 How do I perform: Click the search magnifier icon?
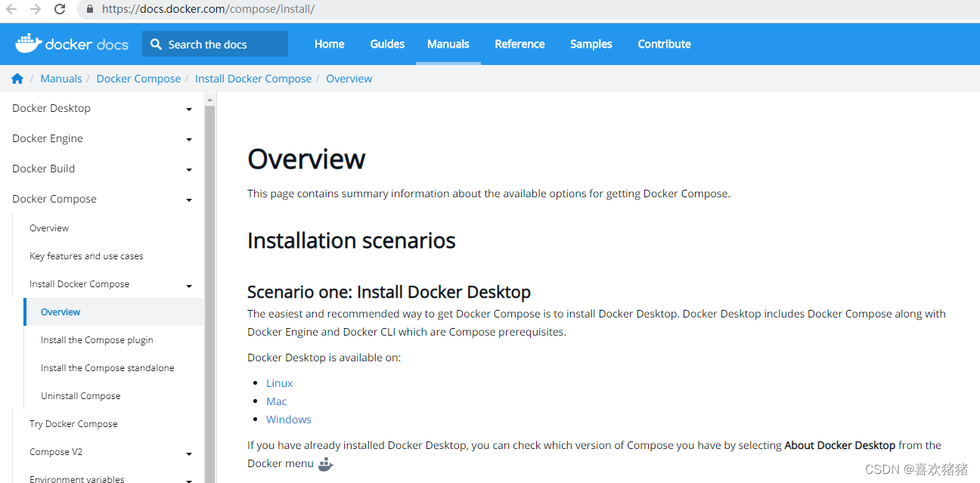(156, 45)
